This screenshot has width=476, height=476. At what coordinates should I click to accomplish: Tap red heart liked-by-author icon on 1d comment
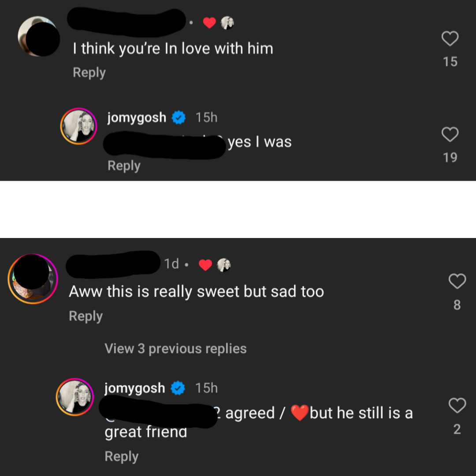pyautogui.click(x=205, y=265)
